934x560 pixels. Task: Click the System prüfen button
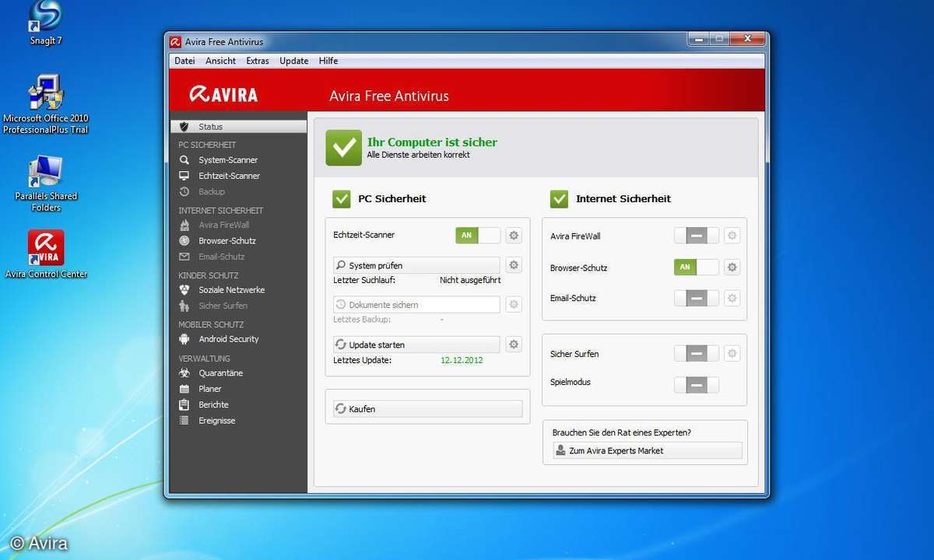pos(416,265)
